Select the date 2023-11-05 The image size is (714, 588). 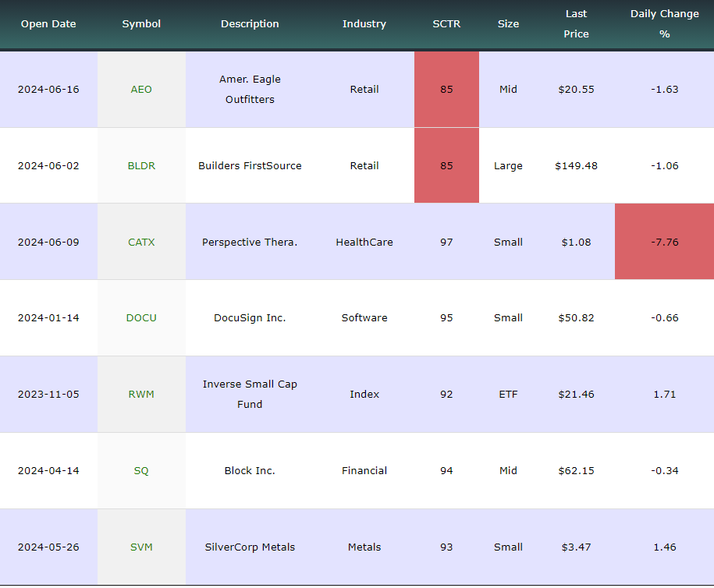coord(48,394)
